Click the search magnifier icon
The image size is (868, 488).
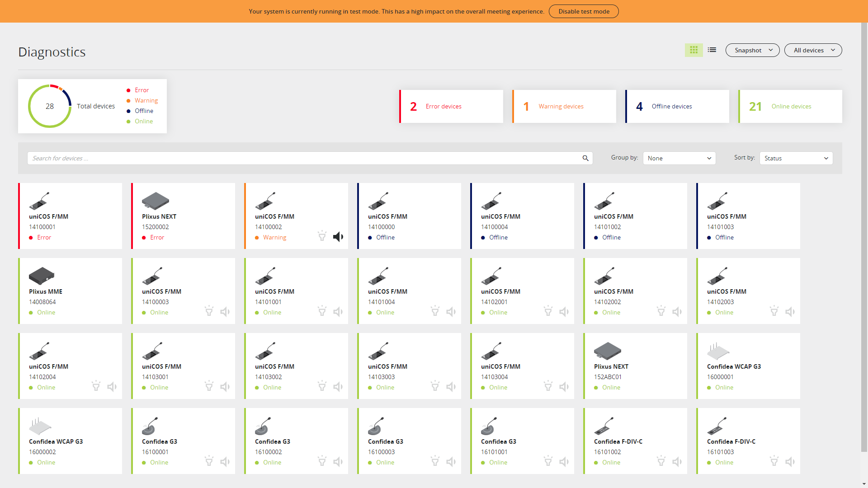click(x=585, y=158)
